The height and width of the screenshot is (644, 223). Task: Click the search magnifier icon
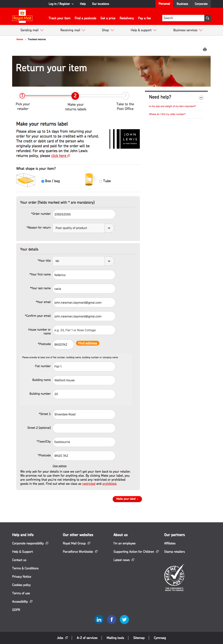click(x=208, y=18)
